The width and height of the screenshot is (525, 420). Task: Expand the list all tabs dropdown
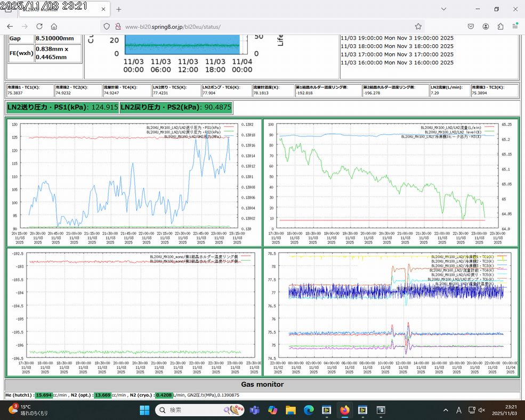coord(443,9)
